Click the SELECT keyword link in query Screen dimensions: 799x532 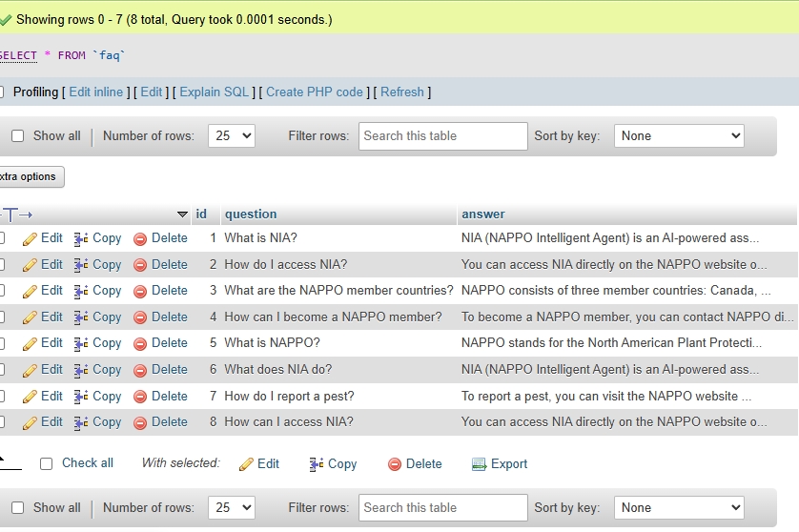[x=18, y=55]
